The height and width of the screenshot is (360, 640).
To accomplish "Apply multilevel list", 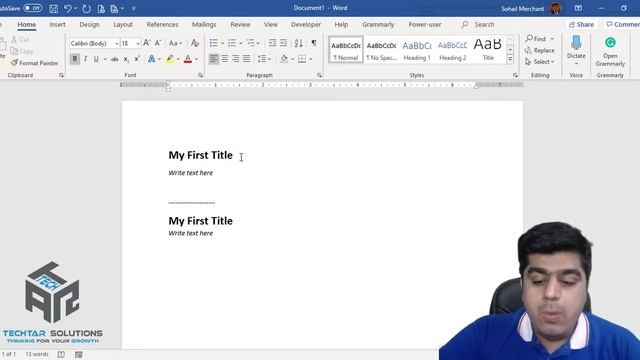I will click(x=250, y=43).
